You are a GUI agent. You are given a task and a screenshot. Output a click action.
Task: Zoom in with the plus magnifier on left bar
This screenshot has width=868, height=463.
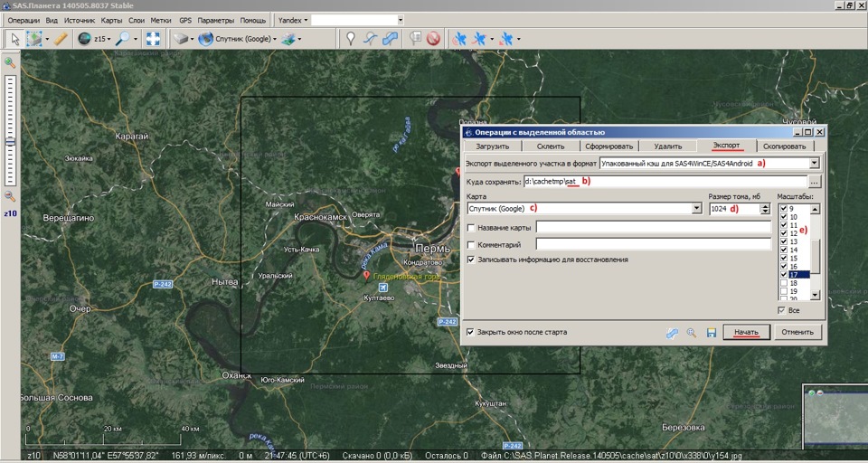[x=10, y=62]
